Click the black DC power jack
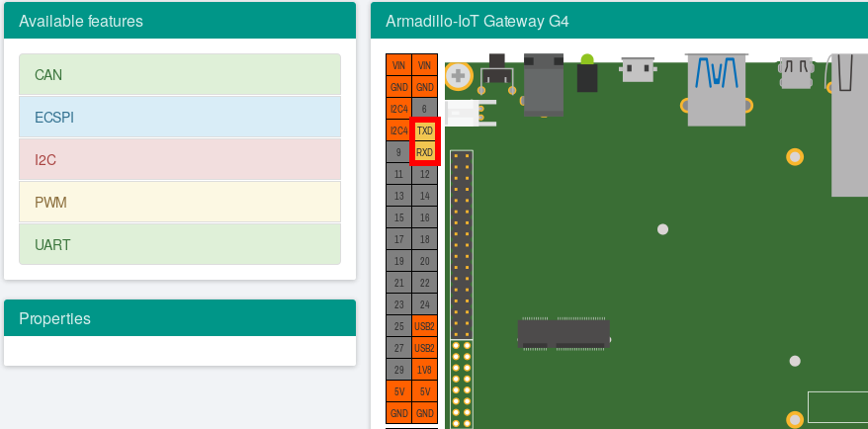Screen dimensions: 868x429 point(543,84)
